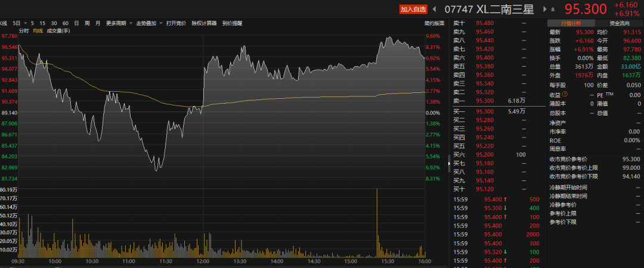The width and height of the screenshot is (644, 268).
Task: Go to previous stock with left arrow
Action: 435,9
